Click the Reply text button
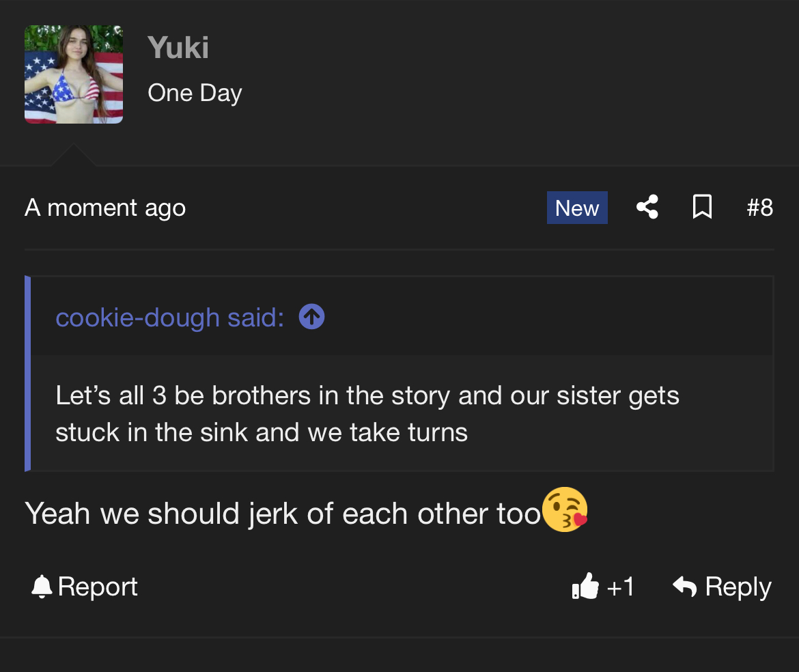The image size is (799, 672). point(738,587)
